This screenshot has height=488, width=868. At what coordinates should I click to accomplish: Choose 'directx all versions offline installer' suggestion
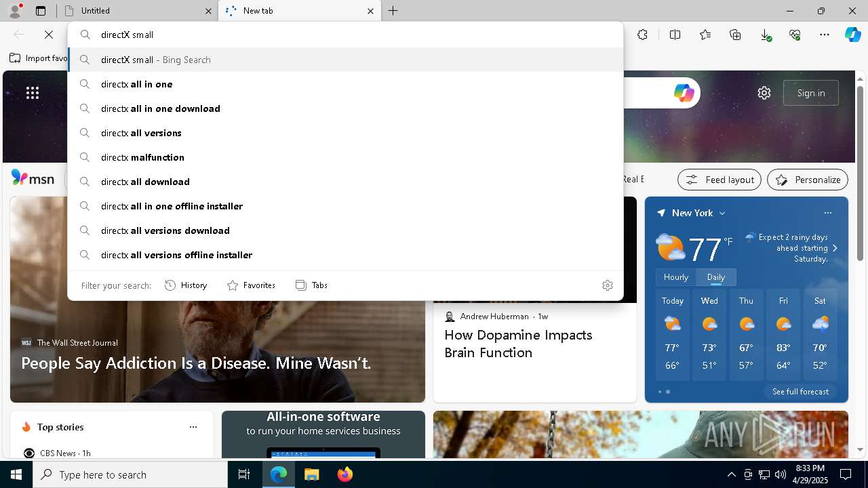click(x=345, y=255)
